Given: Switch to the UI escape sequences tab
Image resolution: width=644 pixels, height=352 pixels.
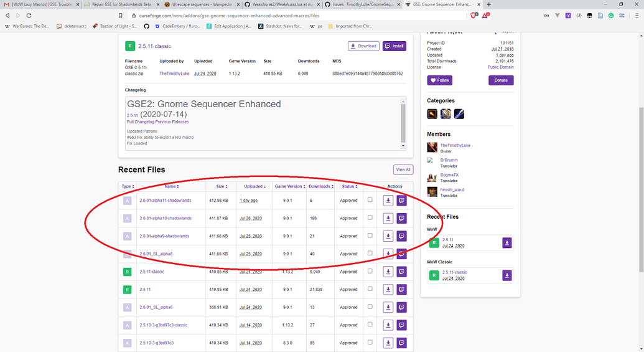Looking at the screenshot, I should [x=199, y=4].
